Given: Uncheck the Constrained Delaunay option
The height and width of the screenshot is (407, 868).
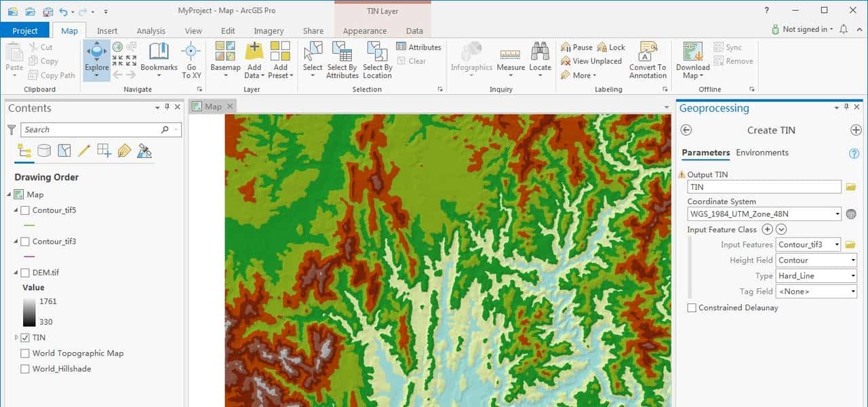Looking at the screenshot, I should 692,307.
